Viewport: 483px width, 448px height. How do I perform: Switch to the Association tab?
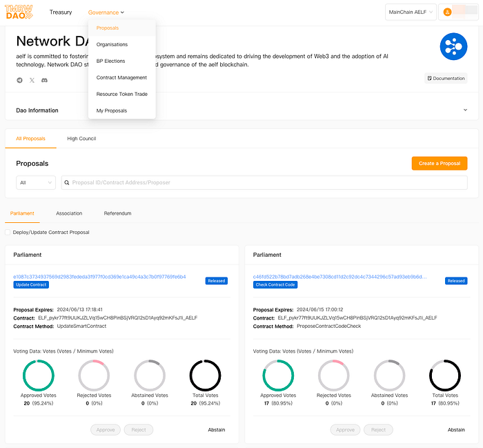(x=69, y=213)
